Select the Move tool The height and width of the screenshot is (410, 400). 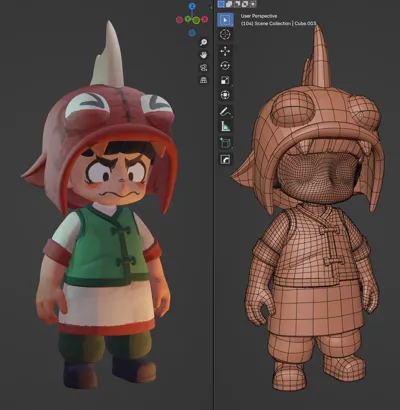click(x=225, y=51)
